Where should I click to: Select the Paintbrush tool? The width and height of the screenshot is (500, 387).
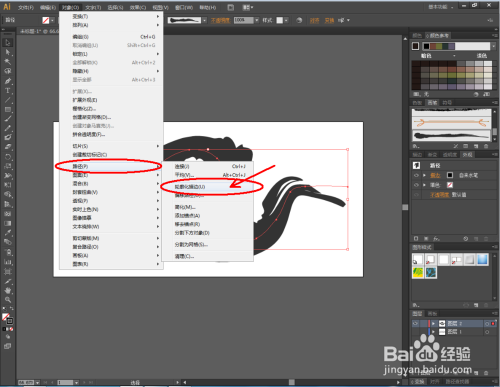(x=8, y=119)
